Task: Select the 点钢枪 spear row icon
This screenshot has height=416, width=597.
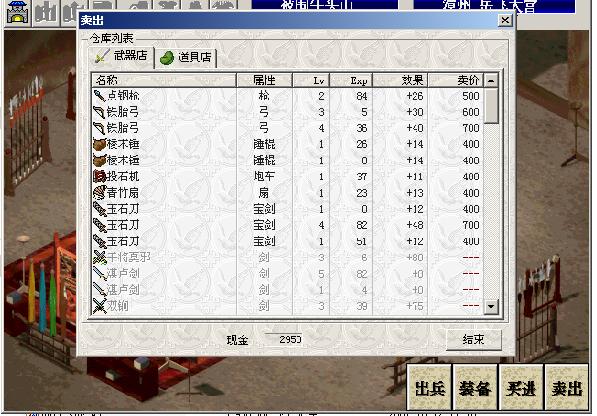Action: pos(99,96)
